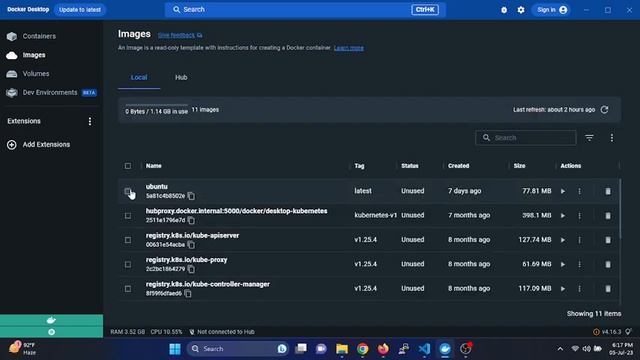
Task: Open File Explorer from taskbar
Action: [x=342, y=349]
